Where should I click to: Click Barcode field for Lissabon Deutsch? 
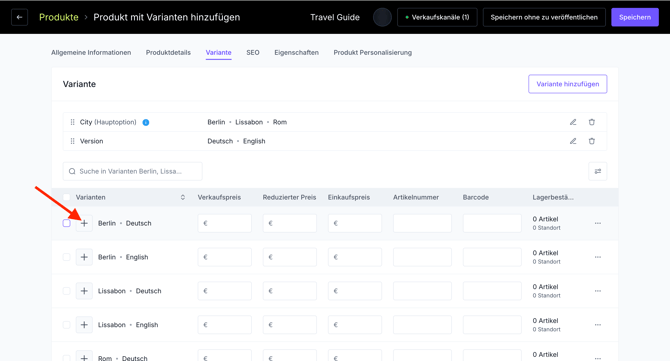492,291
